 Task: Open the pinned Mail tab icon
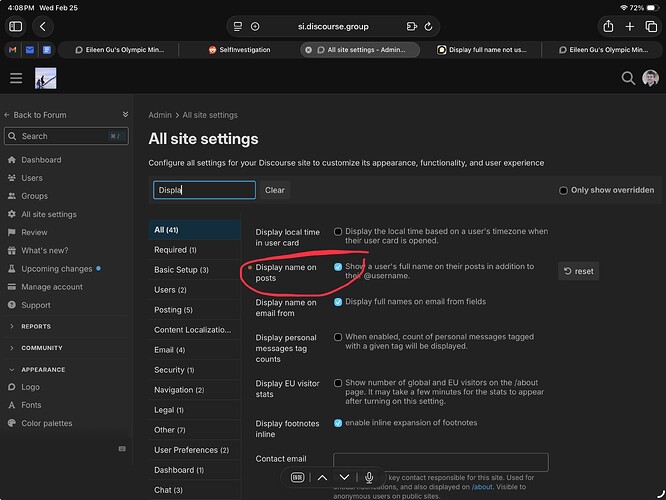(x=30, y=50)
